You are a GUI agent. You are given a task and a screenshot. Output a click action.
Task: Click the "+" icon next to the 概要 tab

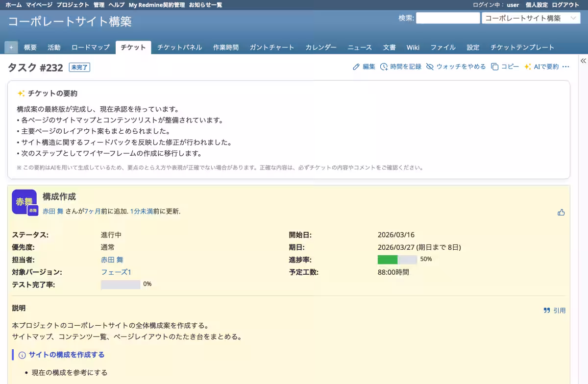coord(11,47)
